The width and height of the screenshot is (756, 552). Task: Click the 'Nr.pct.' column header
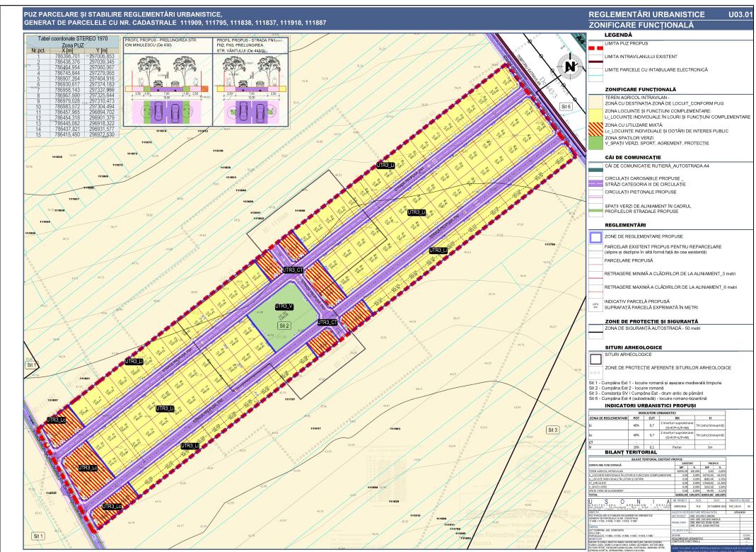[x=38, y=51]
